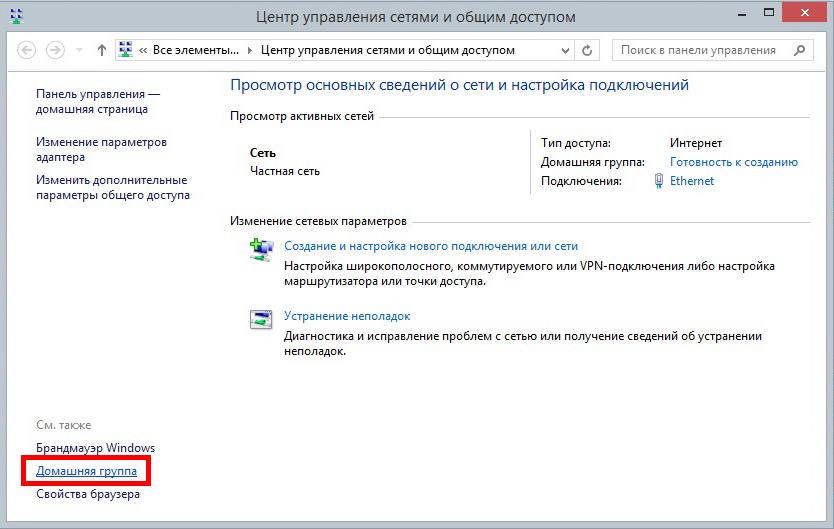834x529 pixels.
Task: Open "Свойства браузера" link
Action: coord(88,494)
